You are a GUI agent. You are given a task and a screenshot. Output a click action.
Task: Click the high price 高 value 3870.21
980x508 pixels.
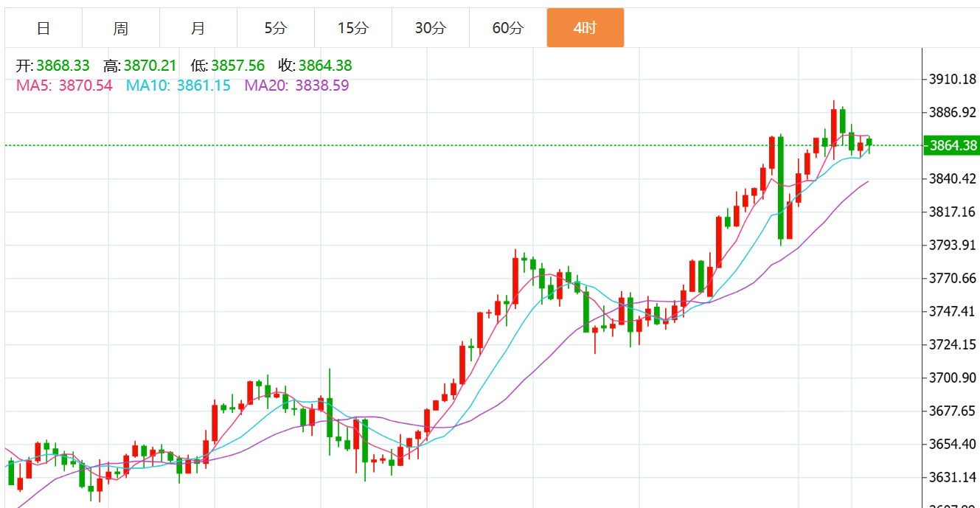tap(150, 66)
